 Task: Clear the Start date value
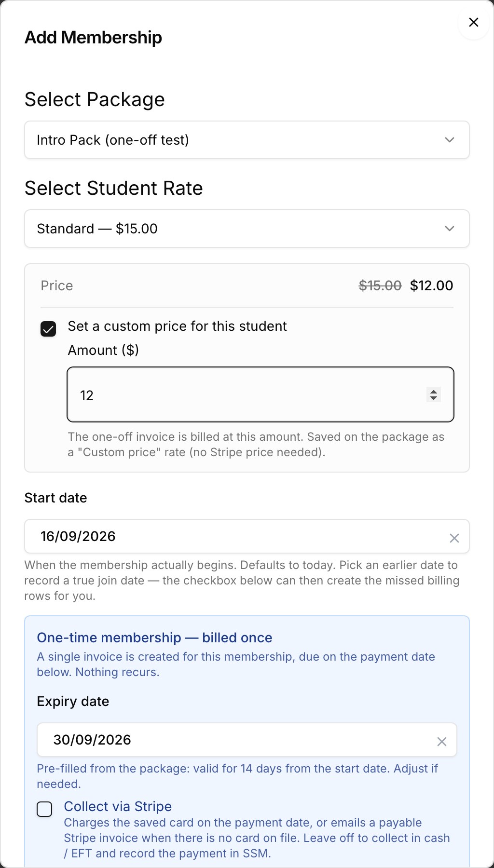tap(454, 538)
